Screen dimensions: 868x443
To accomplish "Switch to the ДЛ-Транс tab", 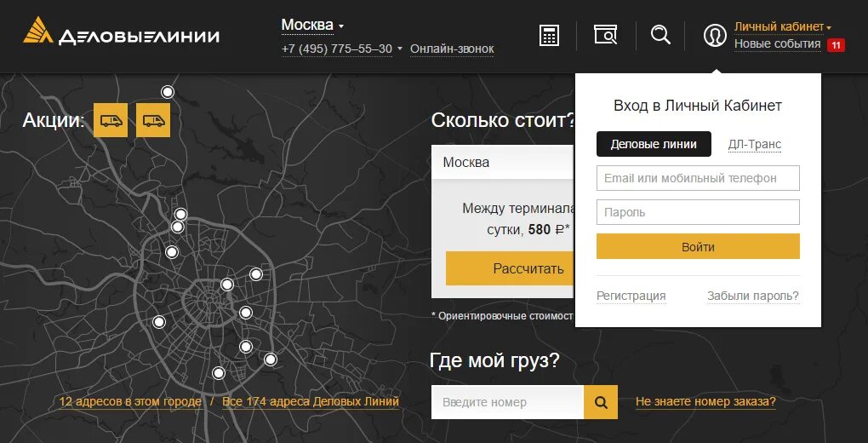I will (755, 144).
